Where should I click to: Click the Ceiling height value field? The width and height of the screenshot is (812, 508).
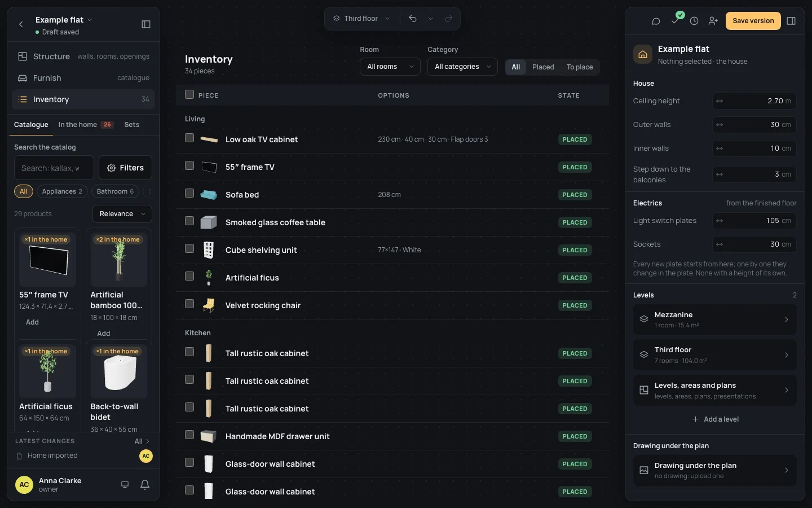[754, 101]
